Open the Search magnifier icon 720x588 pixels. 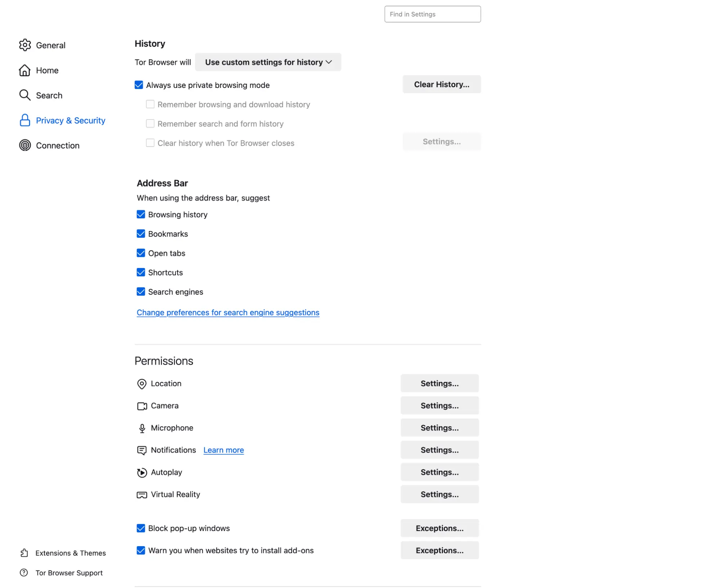[x=25, y=95]
